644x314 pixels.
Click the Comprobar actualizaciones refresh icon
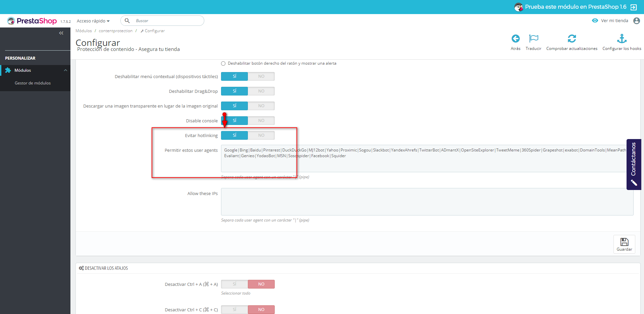(572, 39)
